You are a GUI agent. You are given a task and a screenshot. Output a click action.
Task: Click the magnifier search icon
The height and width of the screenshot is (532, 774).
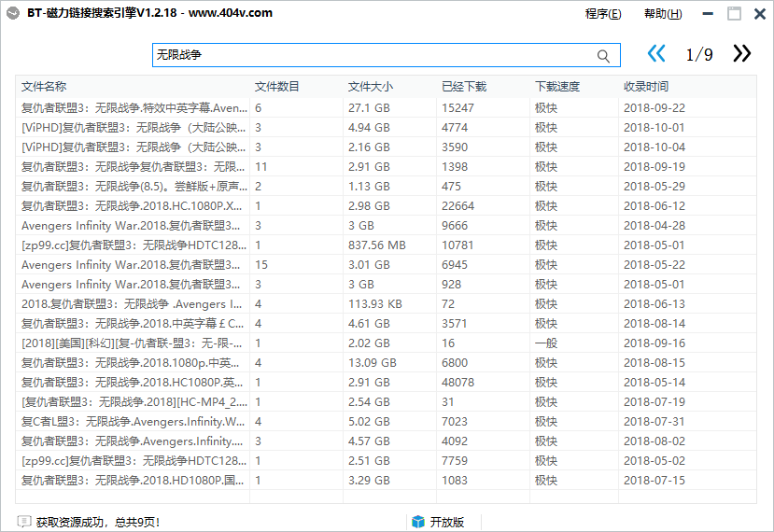coord(604,56)
